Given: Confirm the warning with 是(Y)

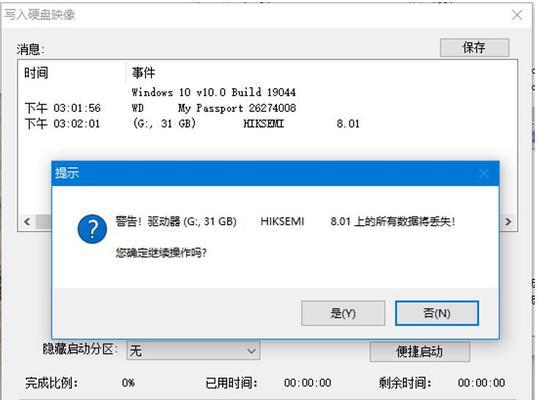Looking at the screenshot, I should [x=343, y=313].
